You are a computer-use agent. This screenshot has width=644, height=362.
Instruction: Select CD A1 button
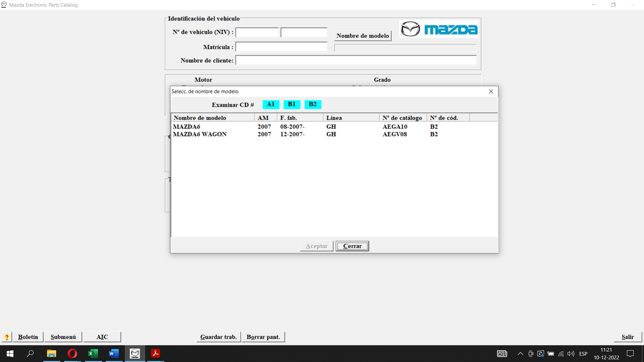(x=271, y=104)
